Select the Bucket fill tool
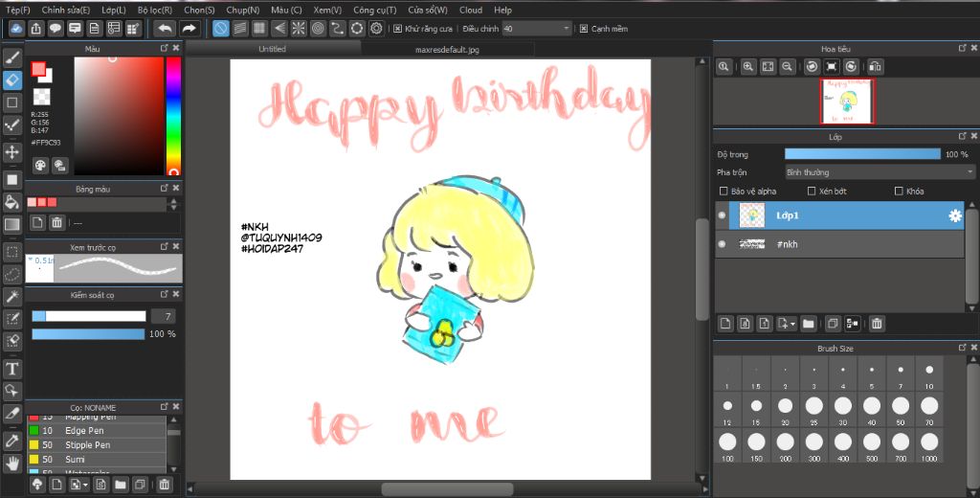Viewport: 980px width, 498px height. [x=12, y=201]
